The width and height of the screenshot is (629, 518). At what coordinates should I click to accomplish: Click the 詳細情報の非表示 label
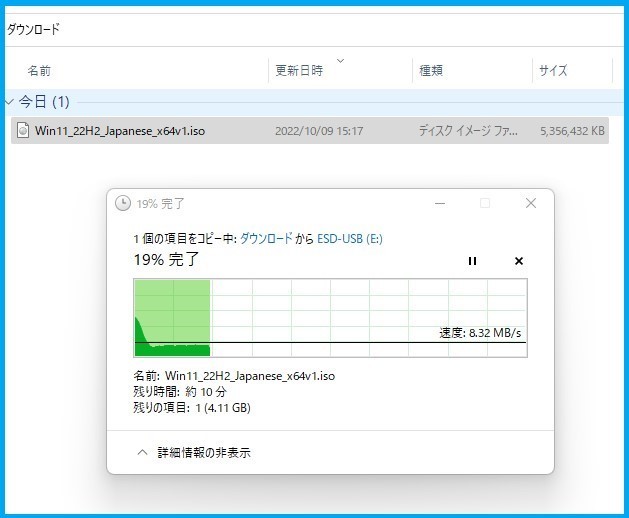[204, 453]
